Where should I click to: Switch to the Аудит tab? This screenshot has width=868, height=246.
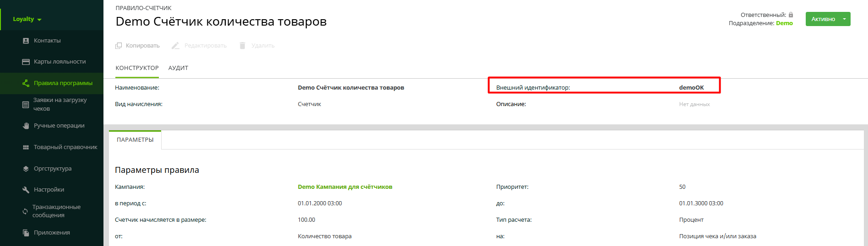coord(178,68)
